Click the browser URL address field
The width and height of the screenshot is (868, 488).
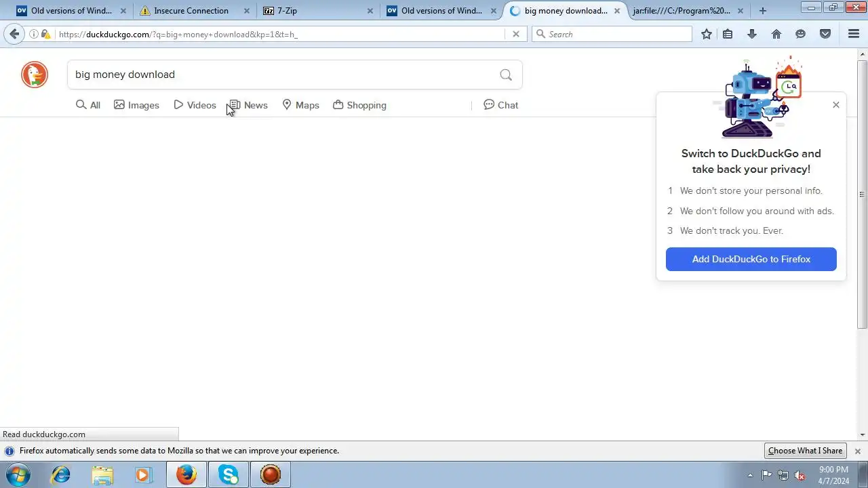point(281,34)
